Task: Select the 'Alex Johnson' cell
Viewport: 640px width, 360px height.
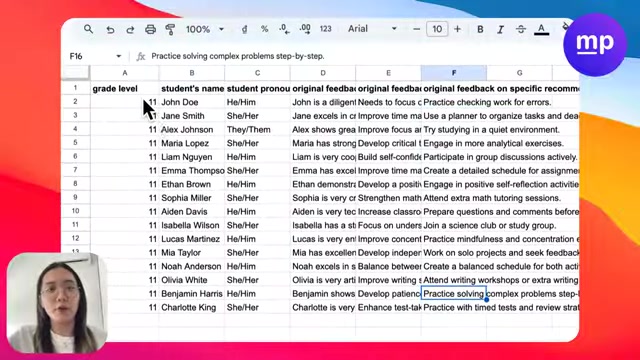Action: [x=192, y=129]
